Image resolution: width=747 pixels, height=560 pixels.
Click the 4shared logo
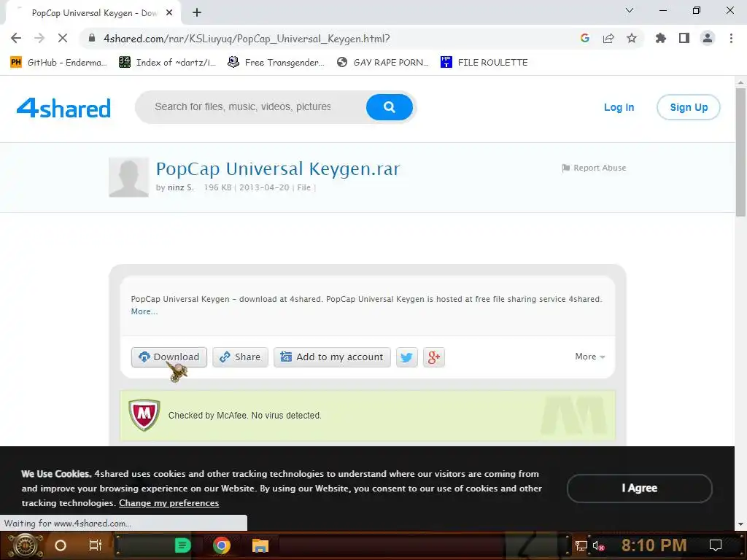click(x=63, y=108)
